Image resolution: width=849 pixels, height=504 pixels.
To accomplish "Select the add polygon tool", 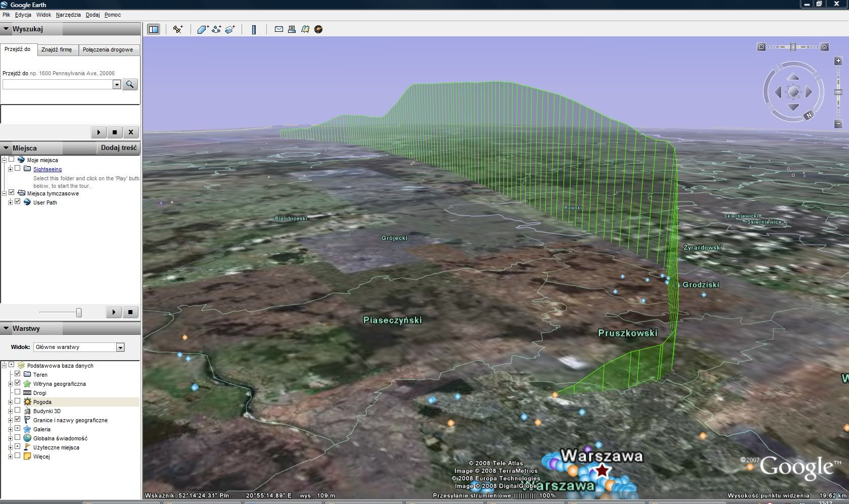I will coord(203,29).
